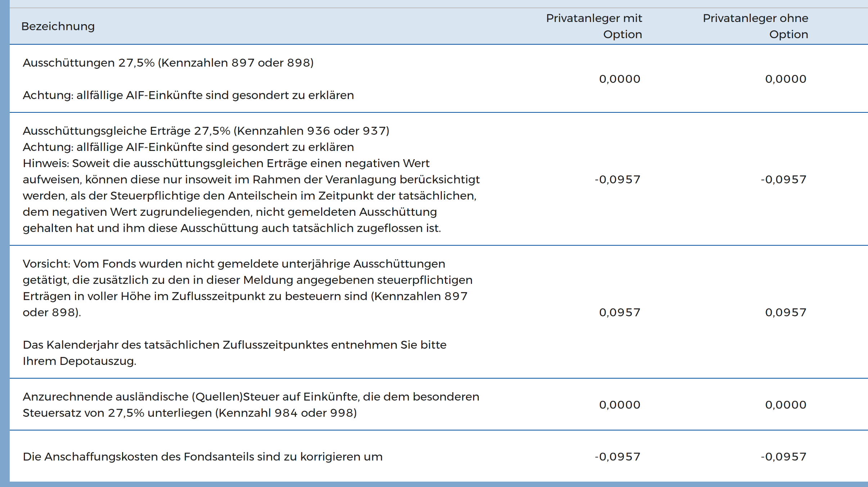Click 0,0957 Vorsicht value mit Option

[x=620, y=312]
